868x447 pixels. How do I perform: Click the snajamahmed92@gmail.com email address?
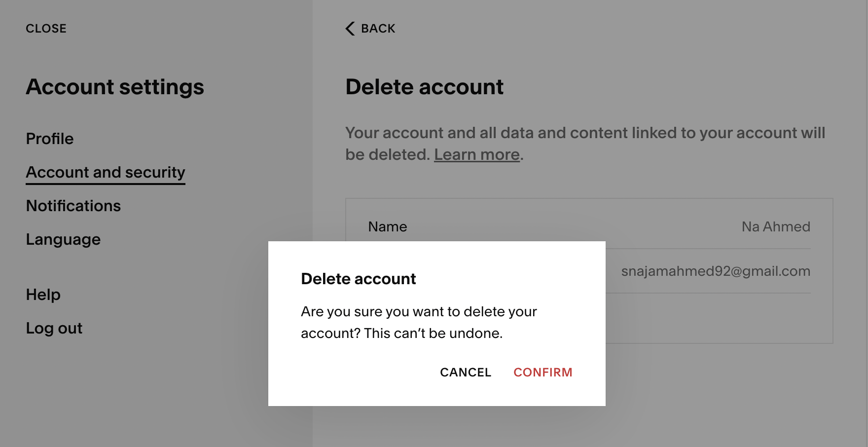(715, 271)
